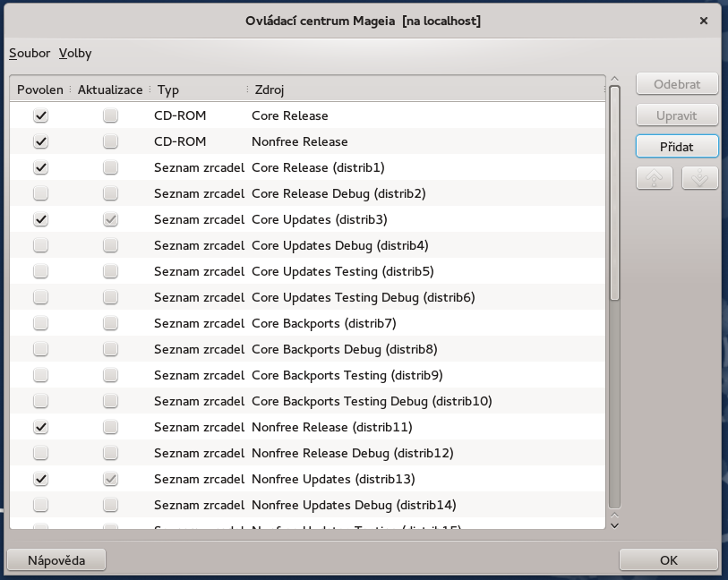Image resolution: width=728 pixels, height=580 pixels.
Task: Click the Upravit button
Action: (x=677, y=115)
